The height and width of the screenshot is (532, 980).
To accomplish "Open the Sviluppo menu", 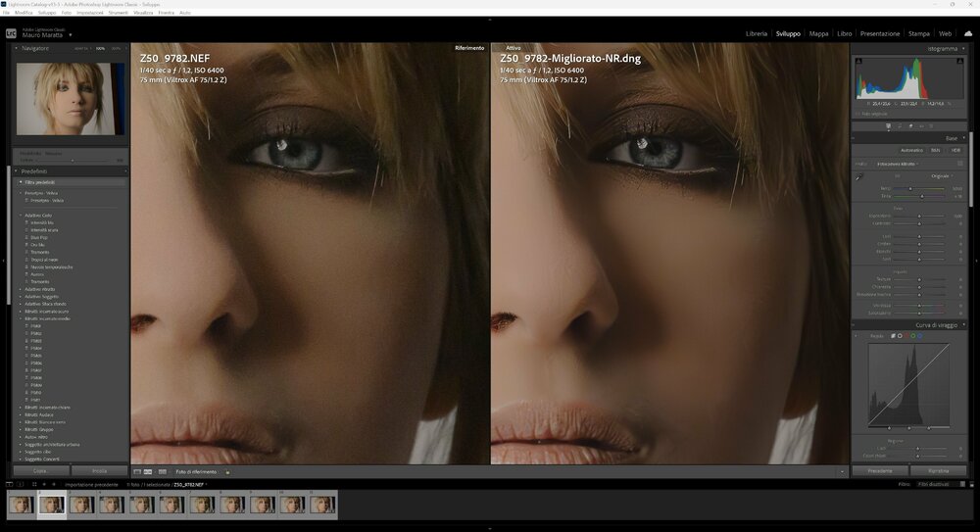I will coord(47,13).
